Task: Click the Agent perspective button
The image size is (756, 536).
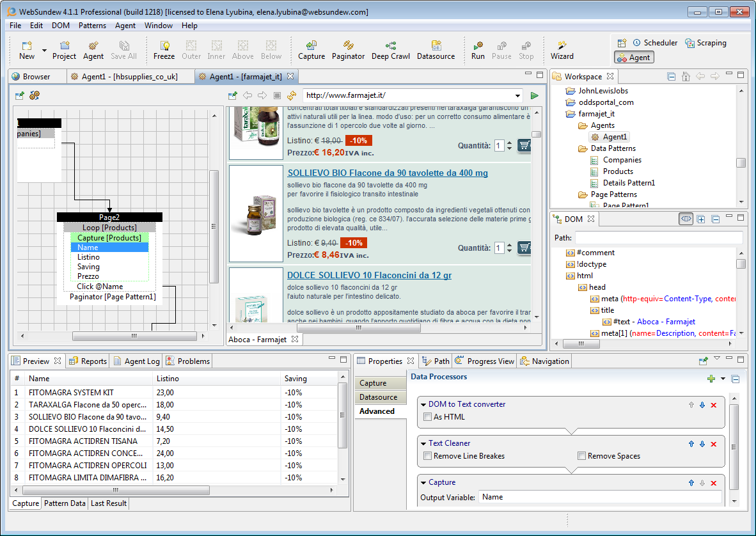Action: click(x=634, y=58)
